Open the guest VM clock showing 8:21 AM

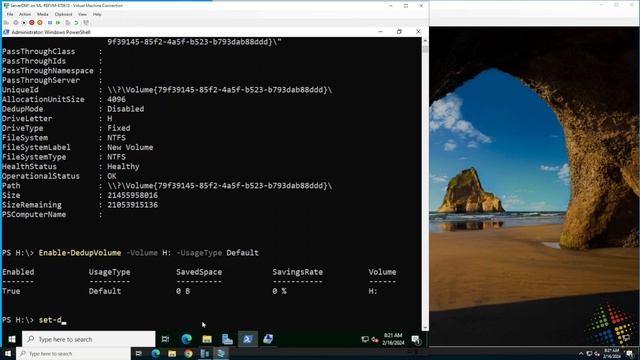click(393, 339)
